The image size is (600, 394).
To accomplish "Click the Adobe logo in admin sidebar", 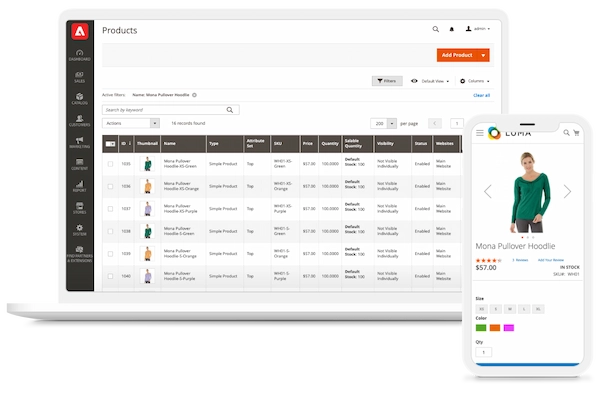I will [80, 31].
